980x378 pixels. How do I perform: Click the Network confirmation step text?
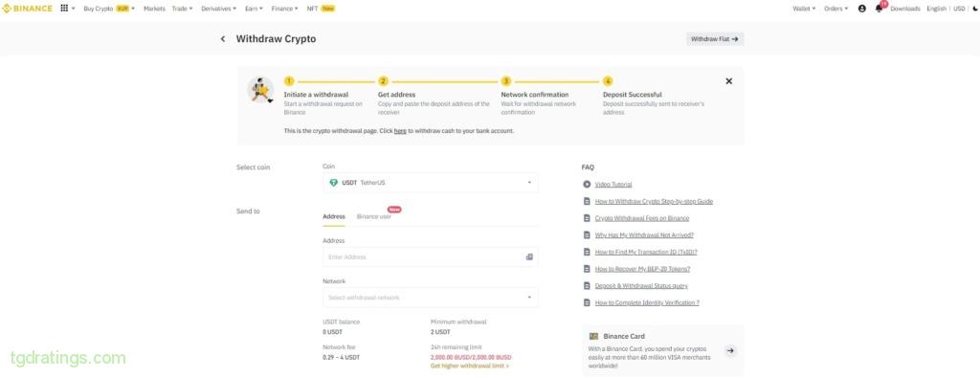(535, 95)
